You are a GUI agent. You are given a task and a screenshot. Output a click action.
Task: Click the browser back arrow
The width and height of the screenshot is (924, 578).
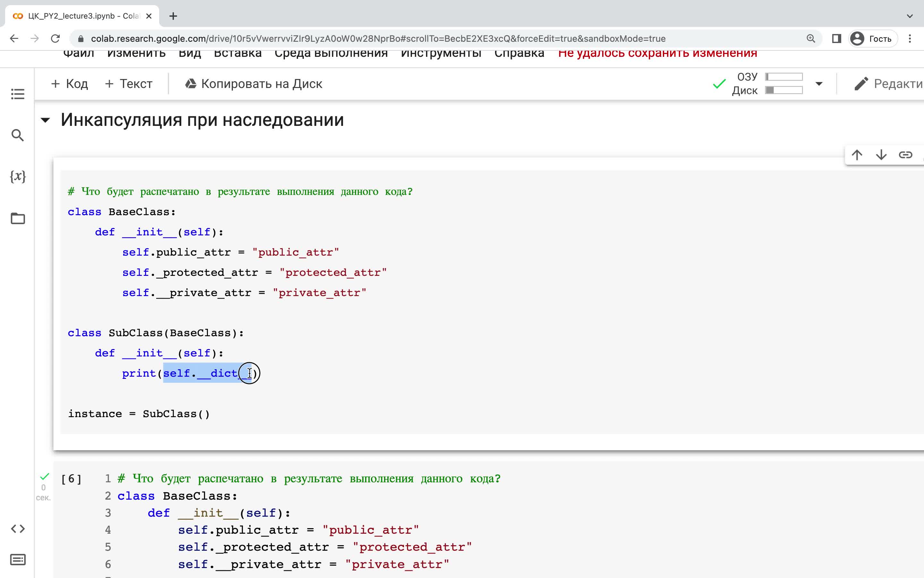[14, 39]
